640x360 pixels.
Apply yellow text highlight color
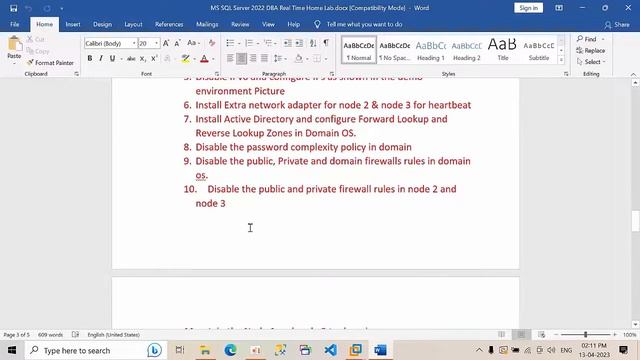click(x=186, y=59)
